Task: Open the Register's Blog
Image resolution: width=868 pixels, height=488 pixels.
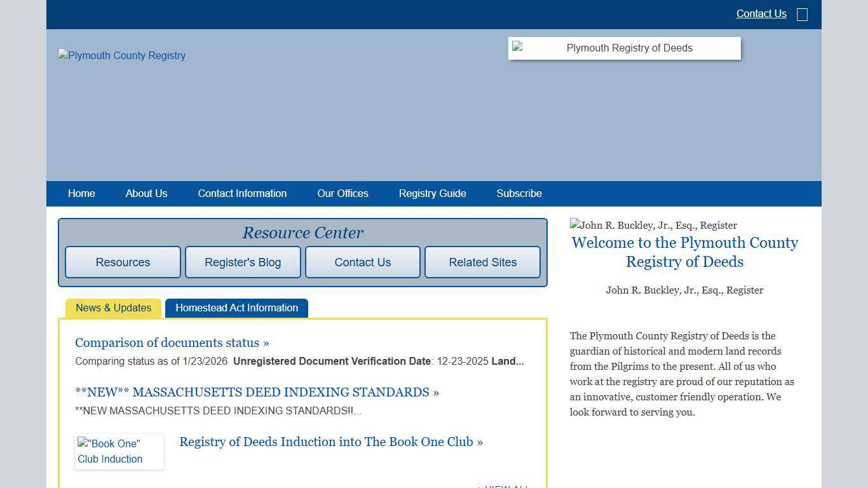Action: click(x=243, y=262)
